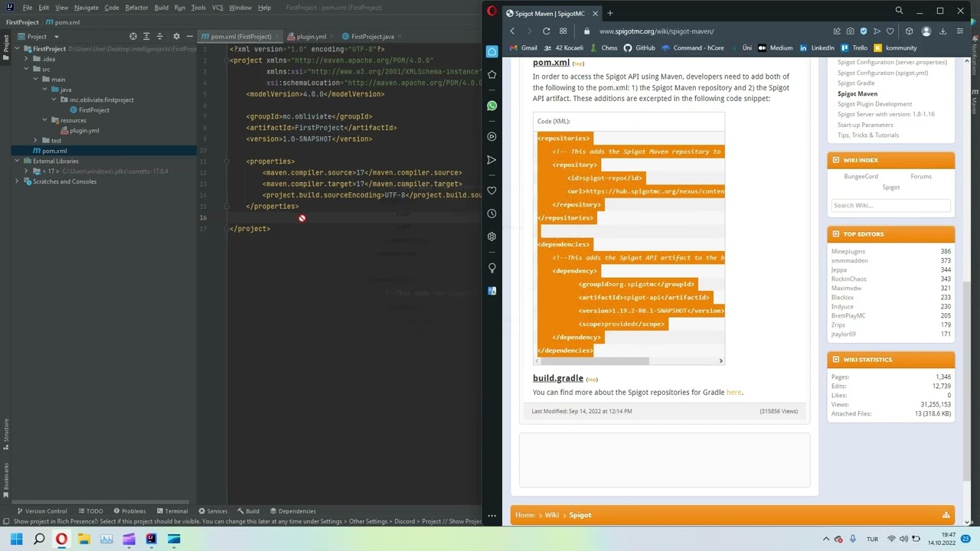
Task: Open Opera easy setup icon
Action: pos(960,31)
